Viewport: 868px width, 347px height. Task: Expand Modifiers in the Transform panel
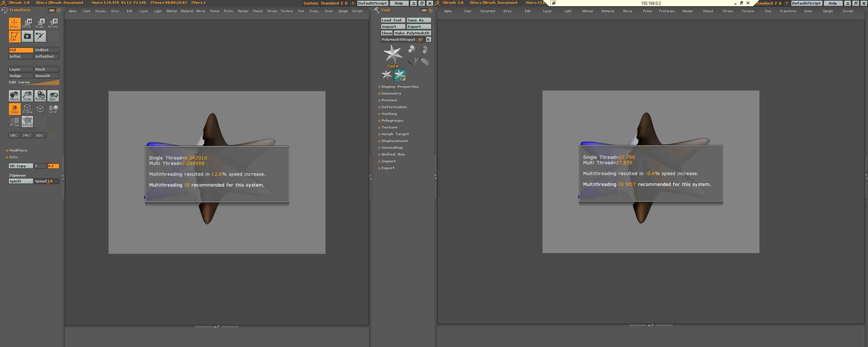pos(18,150)
